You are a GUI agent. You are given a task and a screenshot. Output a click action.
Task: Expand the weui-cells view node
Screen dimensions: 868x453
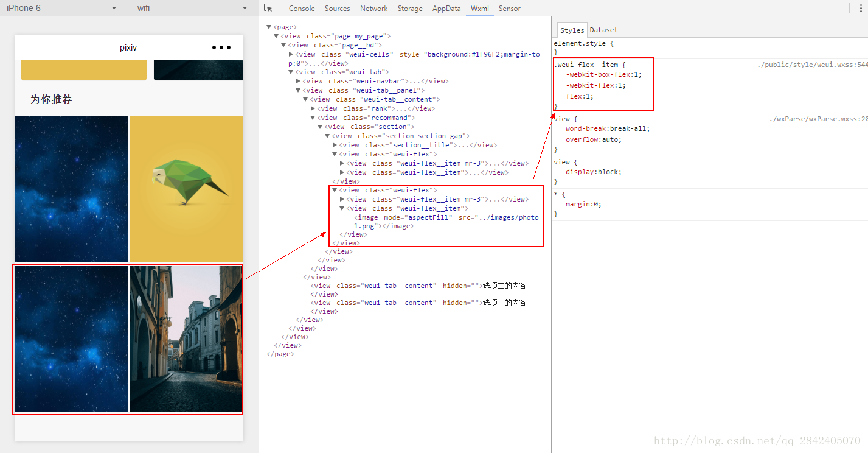[291, 54]
